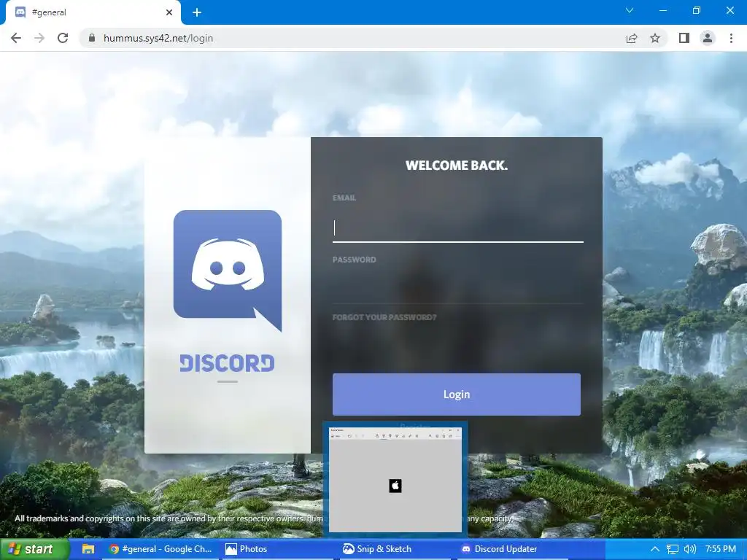Focus the address bar URL hummus.sys42.net/login
The height and width of the screenshot is (560, 747).
(158, 38)
